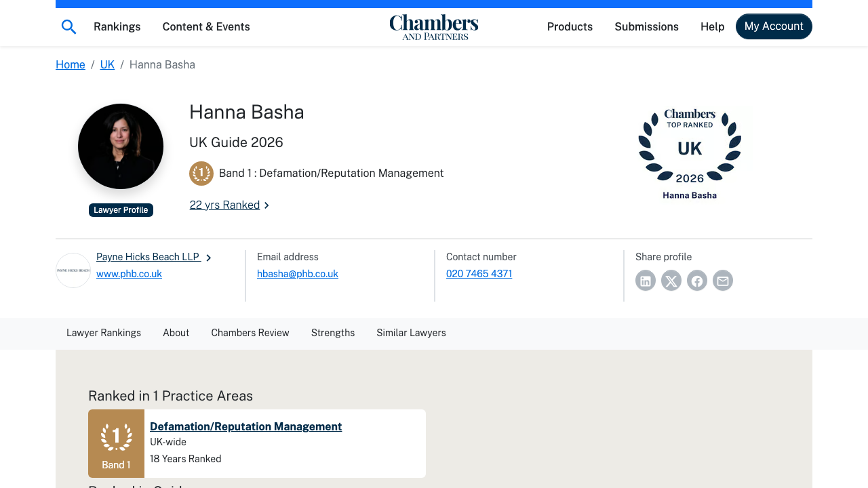This screenshot has width=868, height=488.
Task: Expand the Payne Hicks Beach LLP chevron
Action: 208,258
